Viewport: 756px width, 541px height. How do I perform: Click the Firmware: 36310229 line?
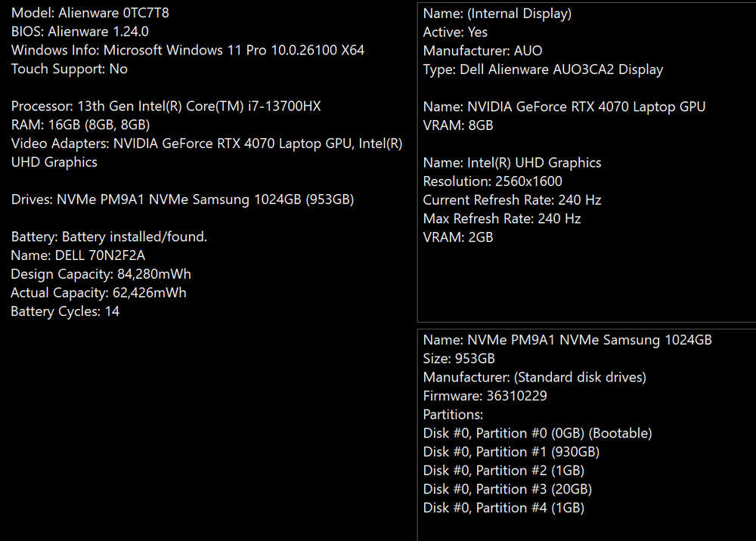tap(485, 396)
